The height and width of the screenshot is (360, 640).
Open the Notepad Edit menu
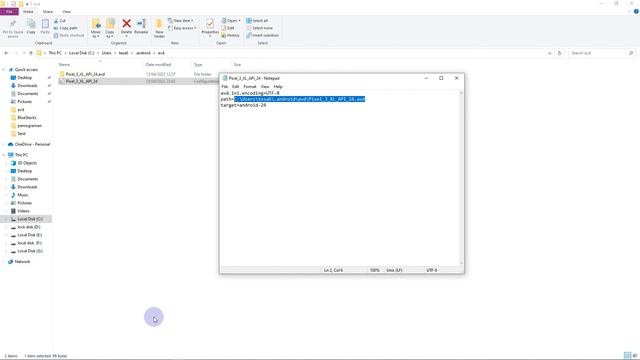[236, 87]
